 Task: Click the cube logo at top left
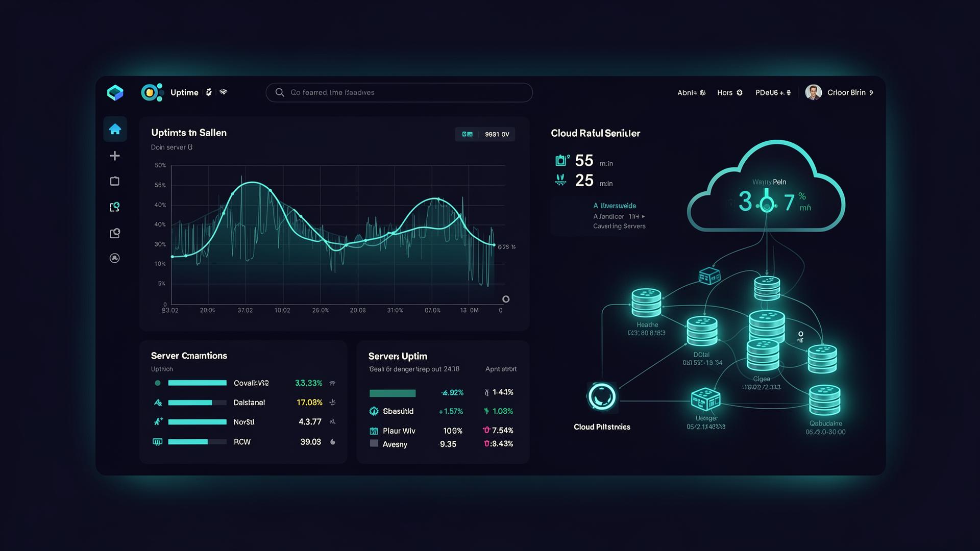click(x=115, y=92)
